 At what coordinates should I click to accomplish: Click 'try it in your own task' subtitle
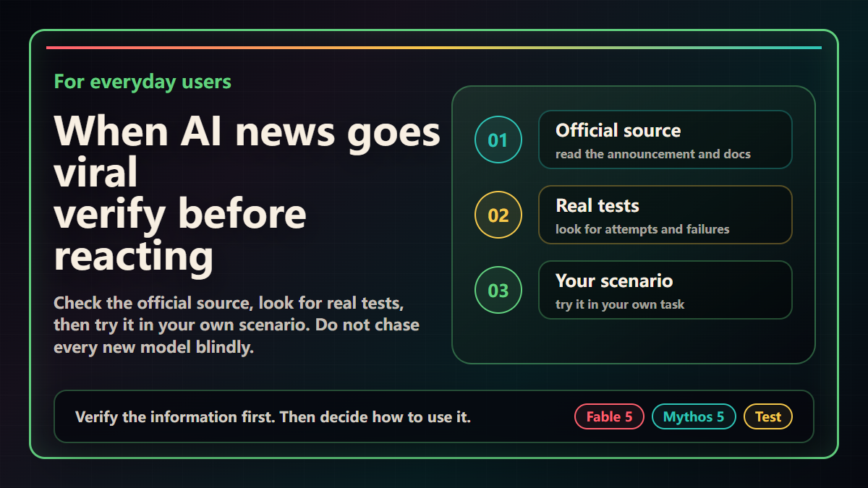[x=620, y=304]
